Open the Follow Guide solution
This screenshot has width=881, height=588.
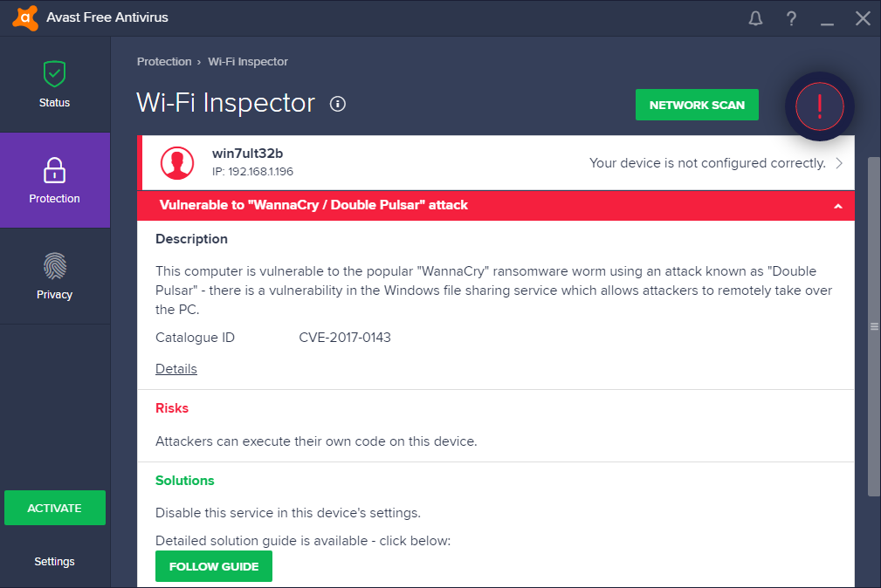point(213,566)
